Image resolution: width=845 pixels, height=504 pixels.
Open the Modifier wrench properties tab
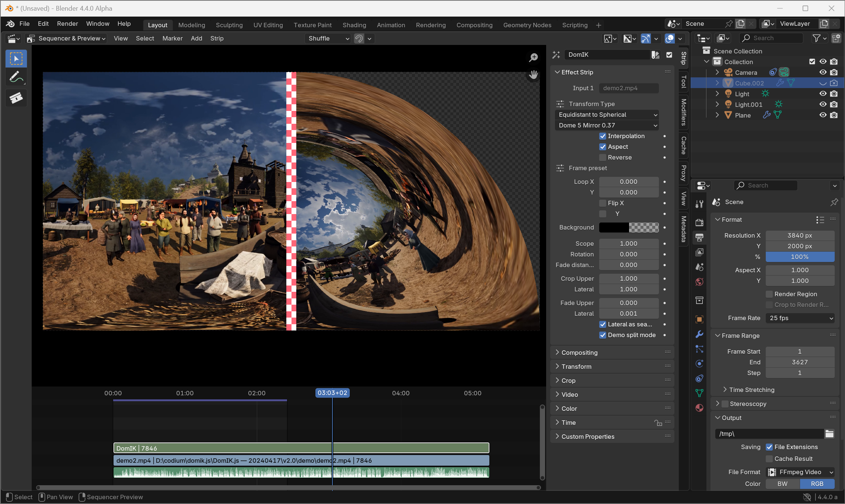[x=699, y=334]
